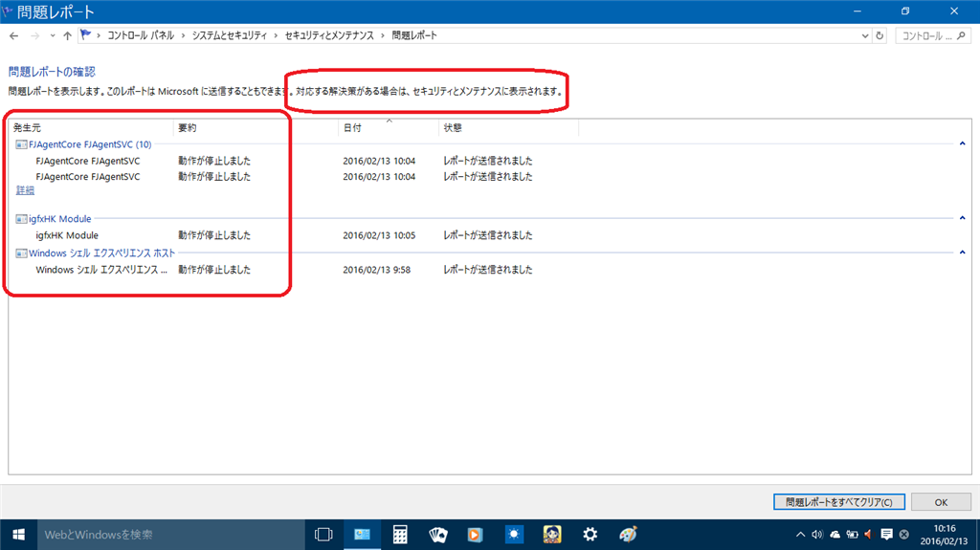The height and width of the screenshot is (550, 980).
Task: Open Task View on the taskbar
Action: (323, 535)
